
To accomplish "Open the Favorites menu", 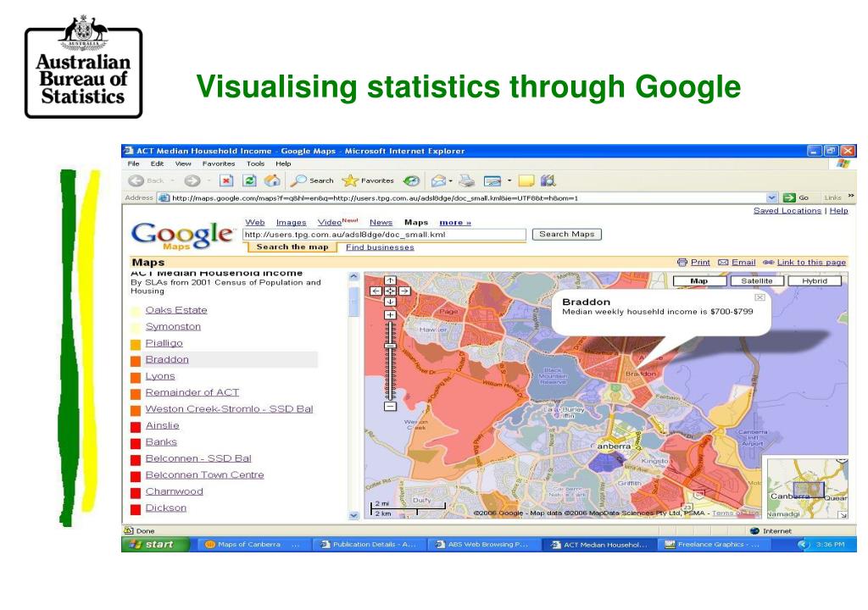I will (x=219, y=164).
